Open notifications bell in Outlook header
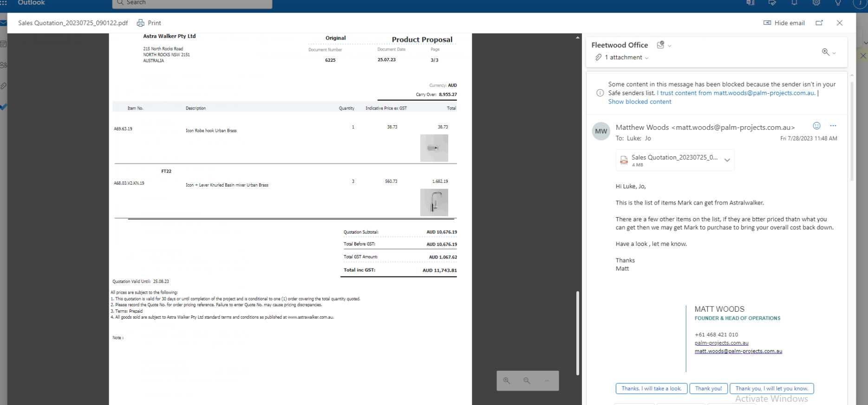This screenshot has width=868, height=405. click(794, 3)
